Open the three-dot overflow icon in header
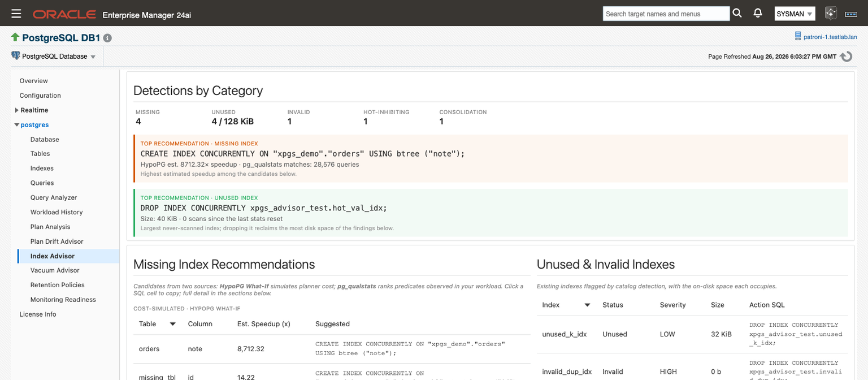The width and height of the screenshot is (868, 380). pos(851,14)
